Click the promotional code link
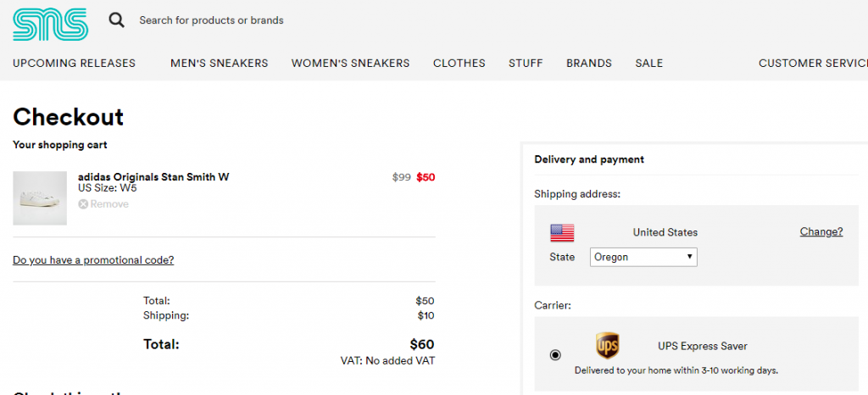 [x=93, y=260]
